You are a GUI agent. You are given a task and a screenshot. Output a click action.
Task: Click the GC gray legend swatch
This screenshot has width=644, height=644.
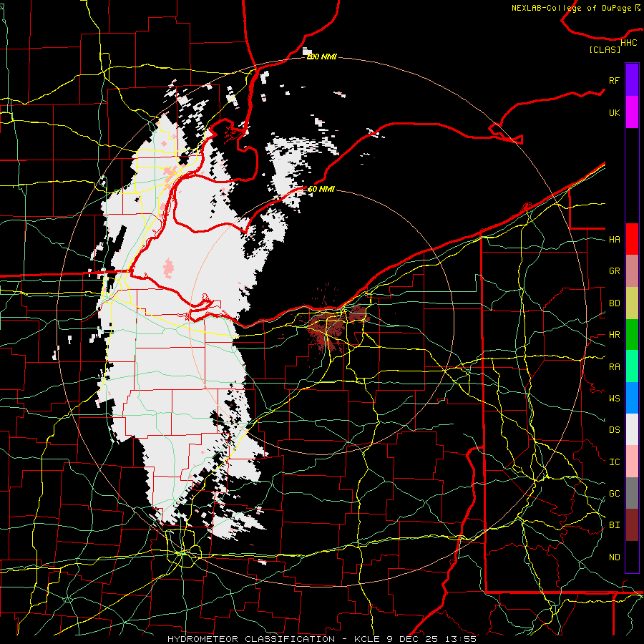(x=632, y=493)
